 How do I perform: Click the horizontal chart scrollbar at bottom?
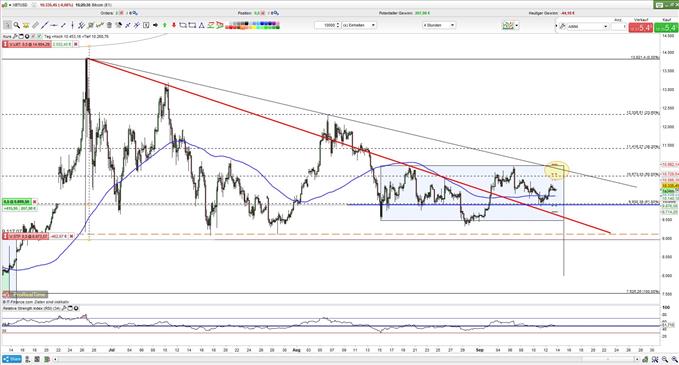(x=346, y=359)
